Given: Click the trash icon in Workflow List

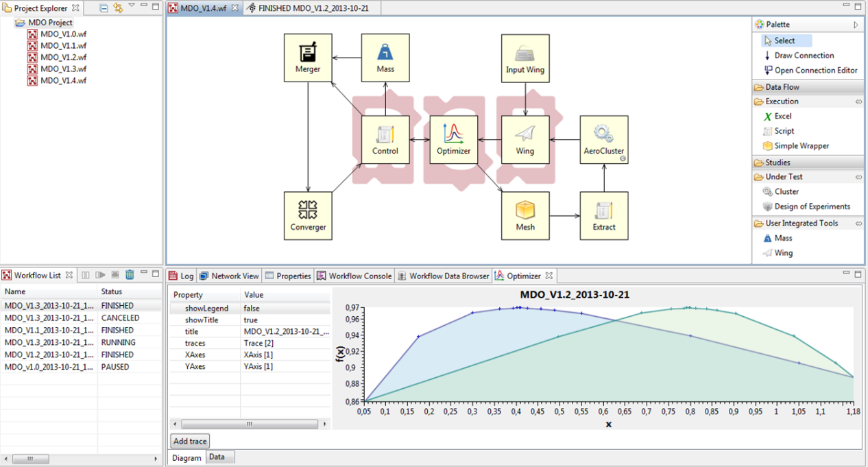Looking at the screenshot, I should [x=130, y=275].
